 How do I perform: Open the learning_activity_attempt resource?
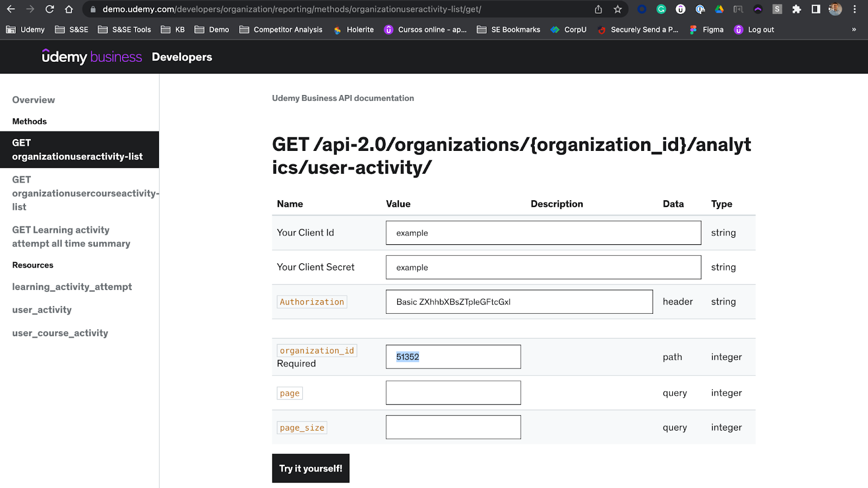click(72, 287)
